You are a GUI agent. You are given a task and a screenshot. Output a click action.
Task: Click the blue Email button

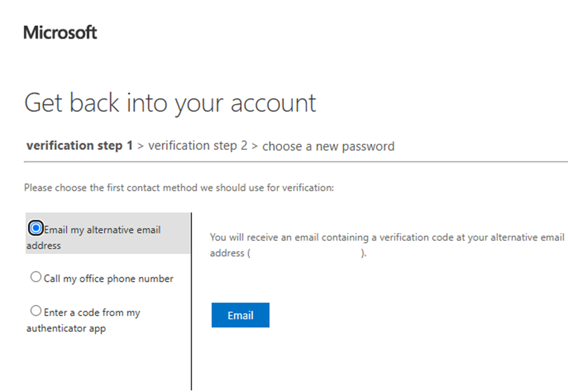tap(240, 315)
